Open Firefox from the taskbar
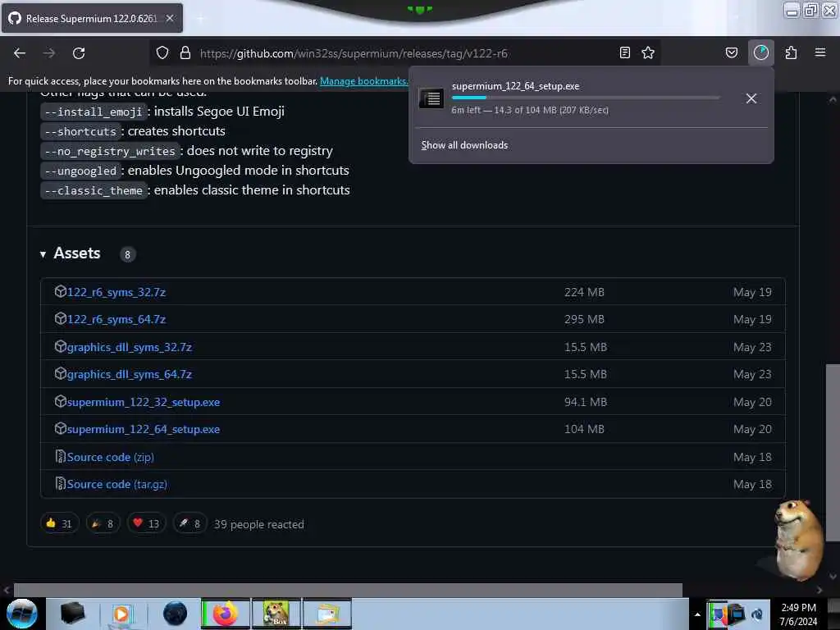The image size is (840, 630). coord(226,614)
